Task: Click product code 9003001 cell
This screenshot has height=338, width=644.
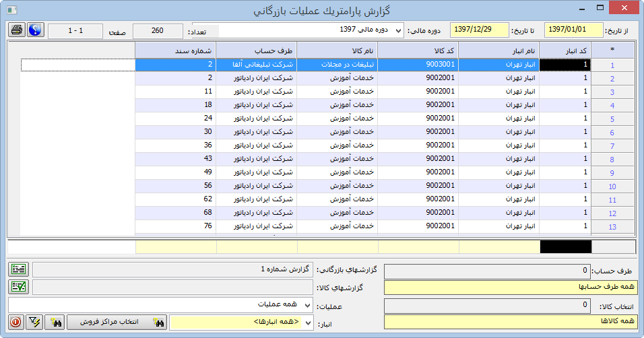Action: pos(418,65)
